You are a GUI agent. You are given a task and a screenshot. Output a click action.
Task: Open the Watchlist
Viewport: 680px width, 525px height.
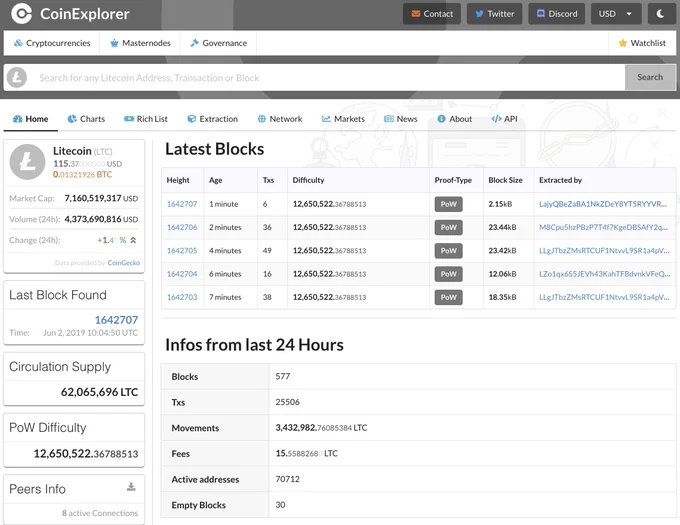point(642,43)
